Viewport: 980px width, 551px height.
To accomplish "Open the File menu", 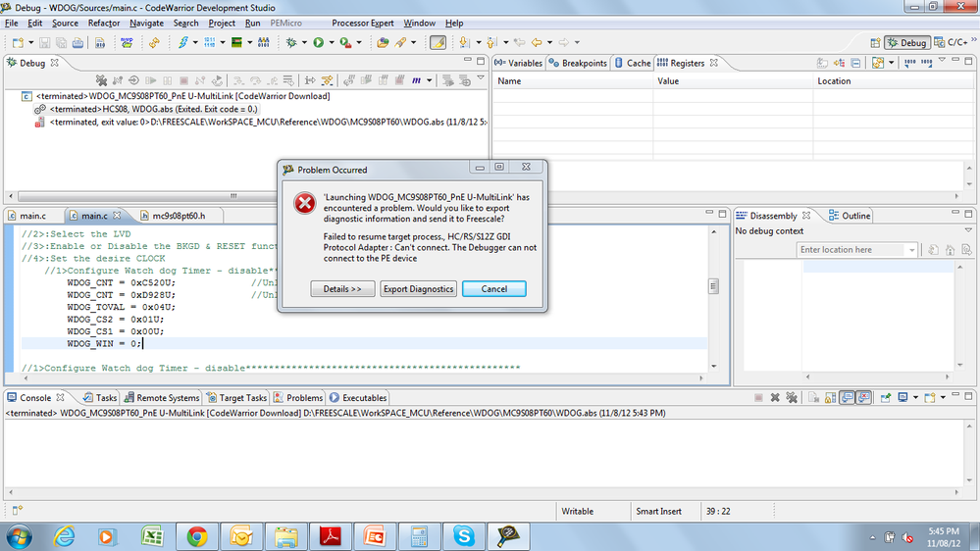I will [11, 24].
